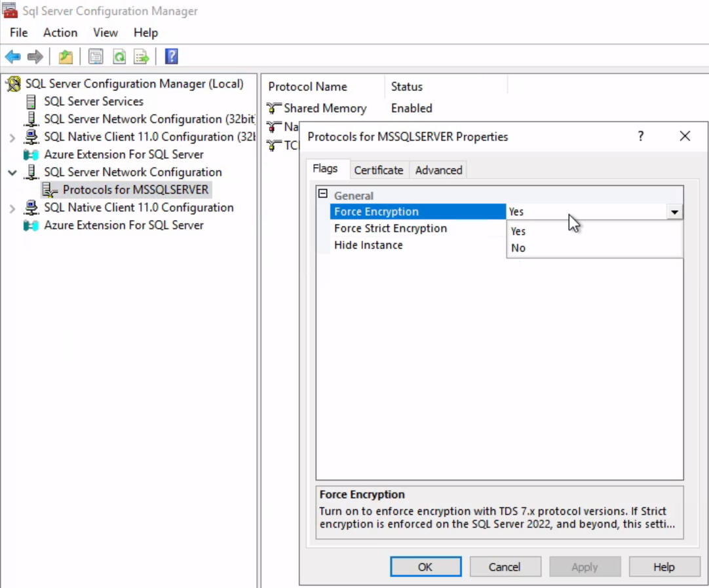Image resolution: width=709 pixels, height=588 pixels.
Task: Open the Help menu
Action: pyautogui.click(x=145, y=33)
